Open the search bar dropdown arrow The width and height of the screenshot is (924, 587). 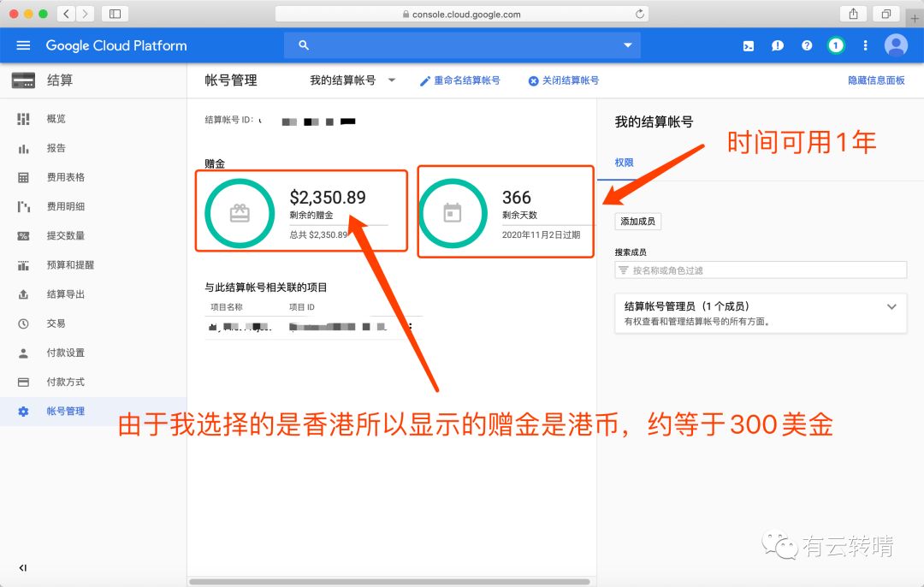[x=628, y=45]
